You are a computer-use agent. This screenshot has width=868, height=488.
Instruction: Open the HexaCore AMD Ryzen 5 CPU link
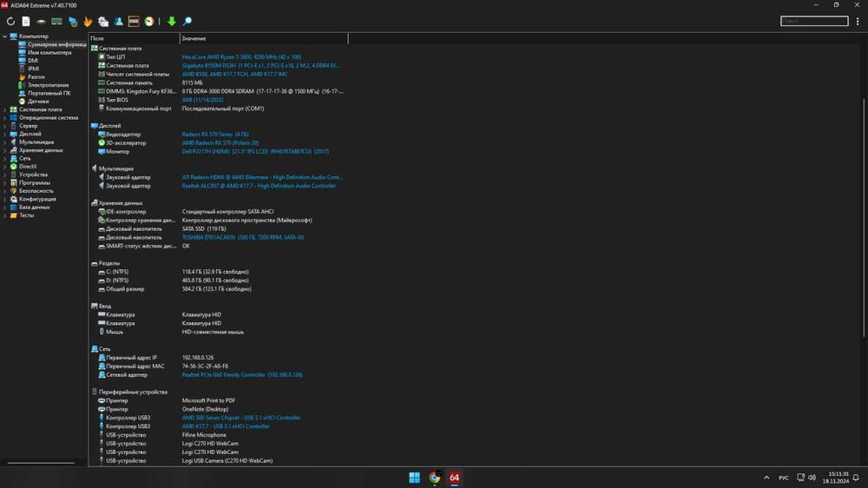[x=241, y=57]
